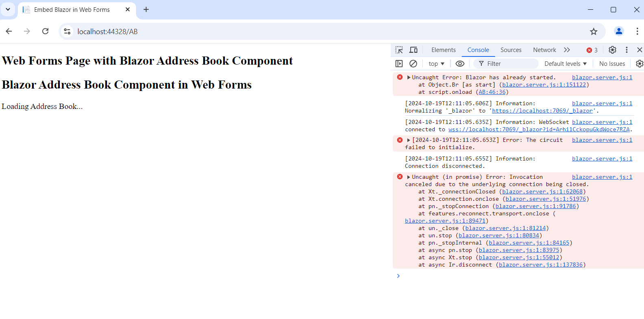The height and width of the screenshot is (319, 644).
Task: Click the No Issues button
Action: [x=612, y=64]
